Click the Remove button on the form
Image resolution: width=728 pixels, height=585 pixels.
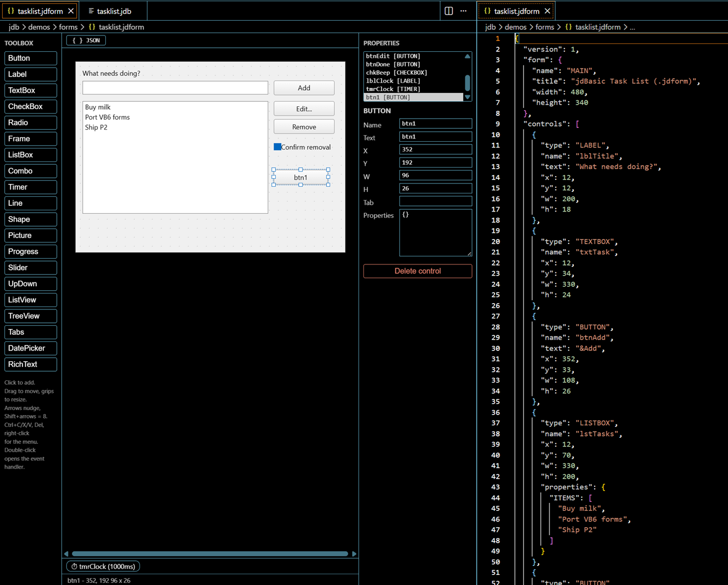[304, 127]
